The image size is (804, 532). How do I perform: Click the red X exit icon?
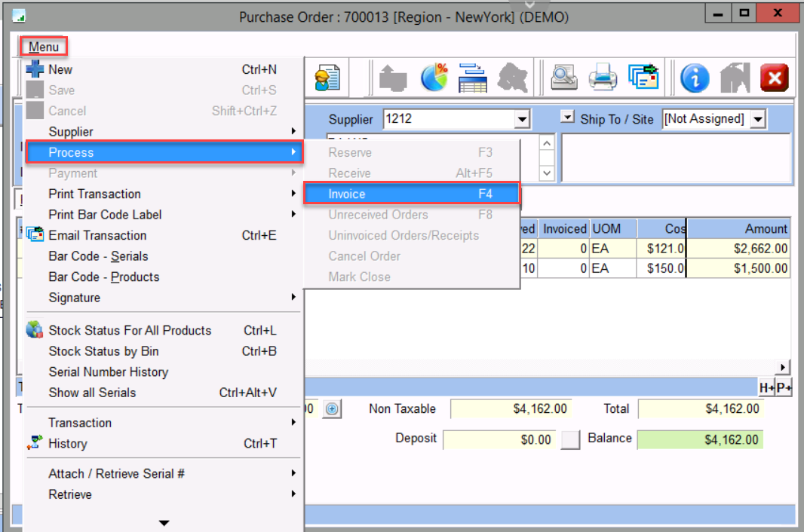[x=773, y=78]
